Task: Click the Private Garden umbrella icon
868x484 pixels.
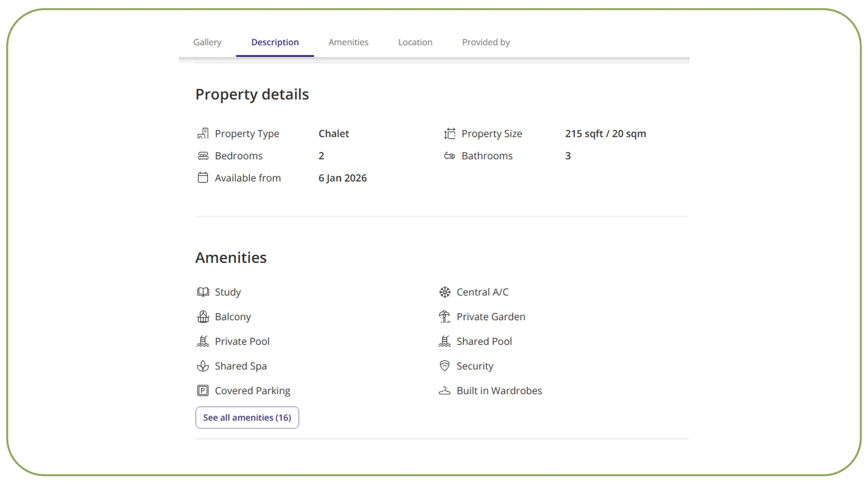Action: [444, 316]
